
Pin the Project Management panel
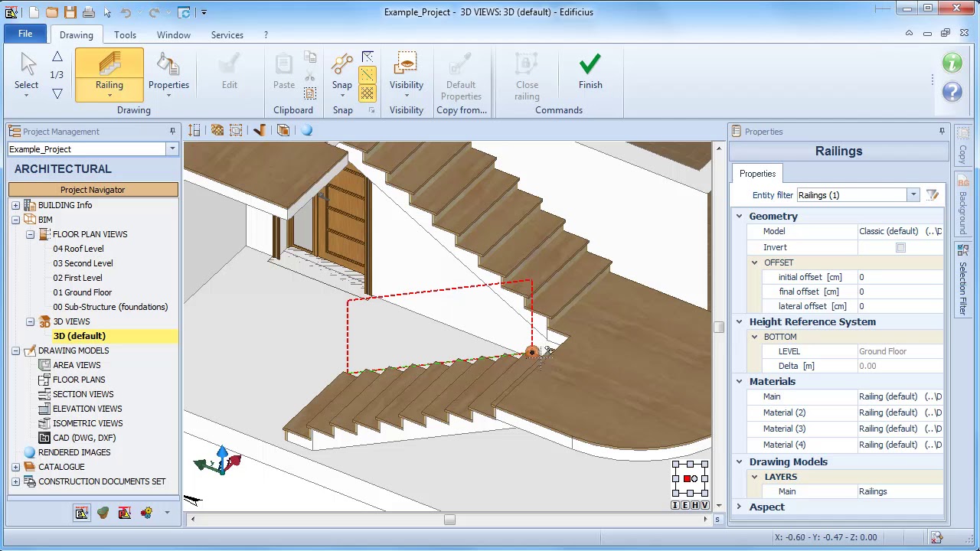[x=173, y=132]
